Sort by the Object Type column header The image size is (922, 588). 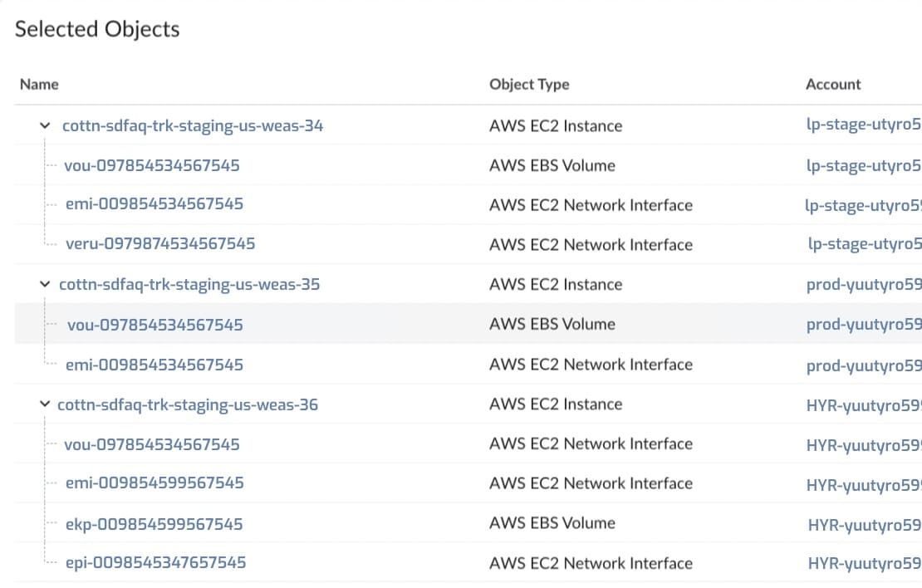tap(529, 84)
